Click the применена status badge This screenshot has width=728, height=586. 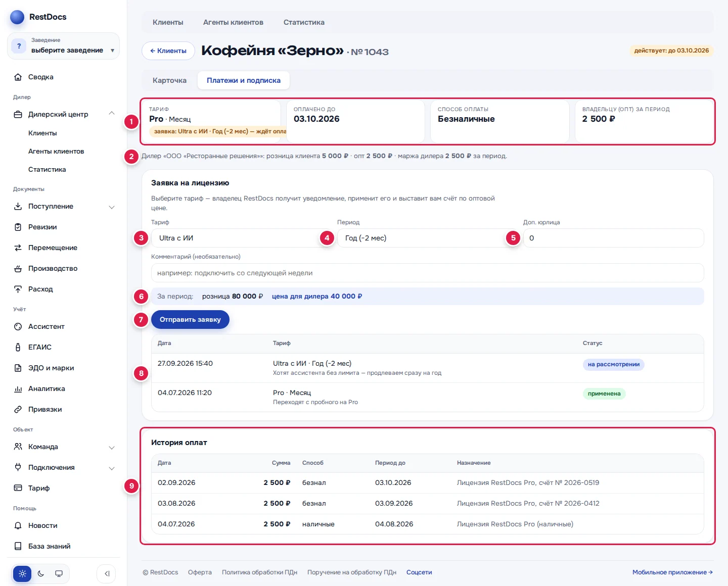[604, 394]
